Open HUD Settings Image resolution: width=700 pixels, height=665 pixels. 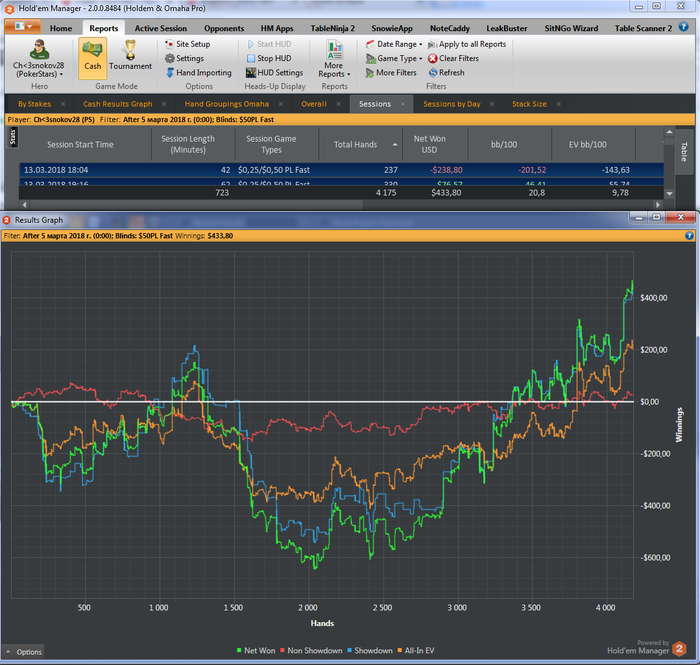coord(275,73)
